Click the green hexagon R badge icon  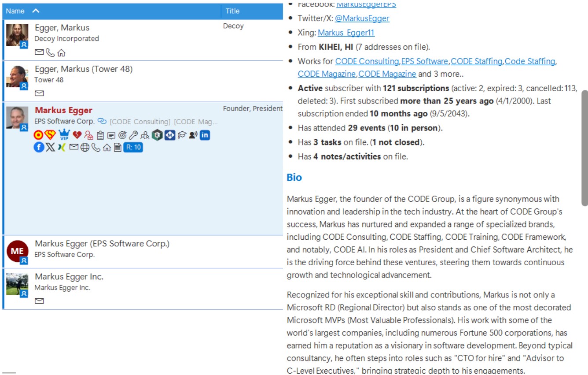157,135
